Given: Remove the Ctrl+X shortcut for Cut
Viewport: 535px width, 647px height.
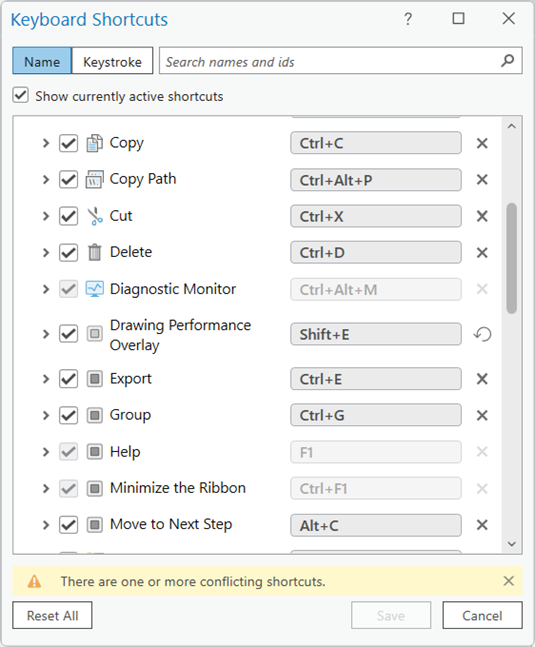Looking at the screenshot, I should pyautogui.click(x=482, y=216).
